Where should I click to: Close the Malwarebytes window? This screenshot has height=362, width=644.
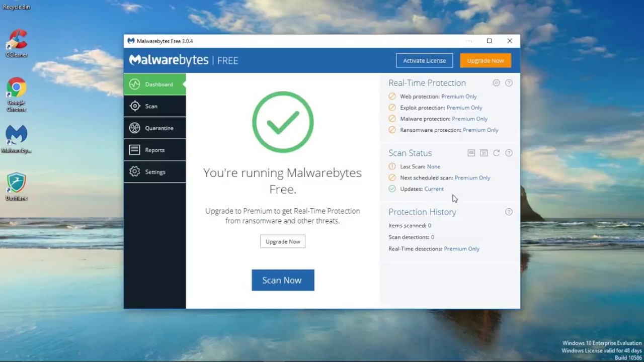510,41
